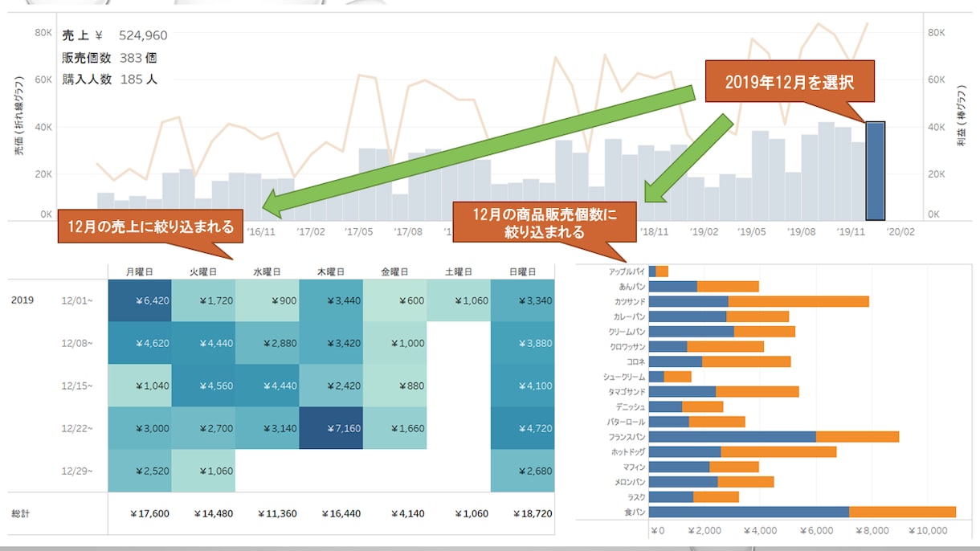Click the orange 2019年12月を選択 callout

pos(789,82)
